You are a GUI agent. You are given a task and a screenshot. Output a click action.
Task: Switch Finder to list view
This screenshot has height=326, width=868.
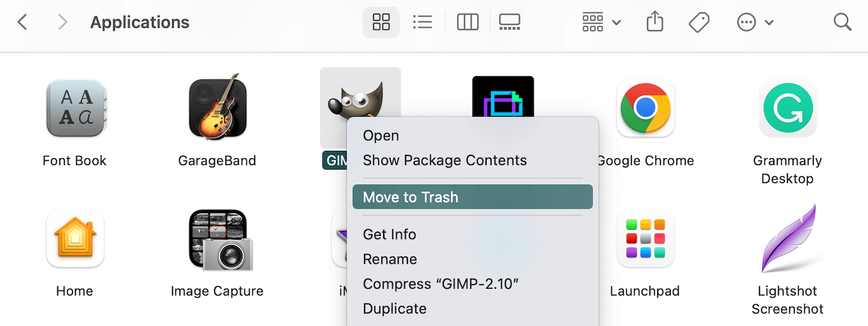click(422, 23)
